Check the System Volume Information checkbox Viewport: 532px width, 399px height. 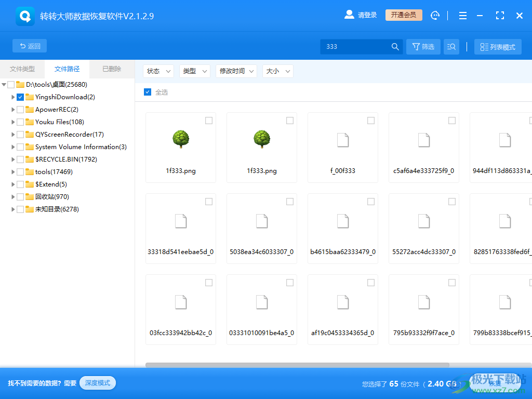20,147
